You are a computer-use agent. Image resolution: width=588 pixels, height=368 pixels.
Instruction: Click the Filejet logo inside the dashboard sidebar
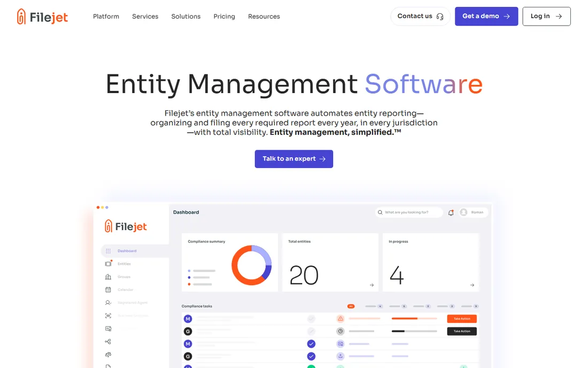(126, 226)
